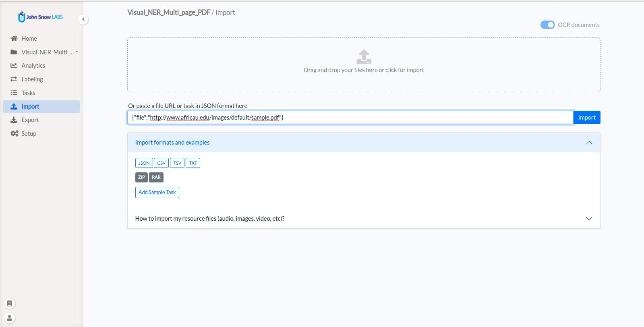Image resolution: width=644 pixels, height=327 pixels.
Task: Select the CSV format tab
Action: pyautogui.click(x=161, y=163)
